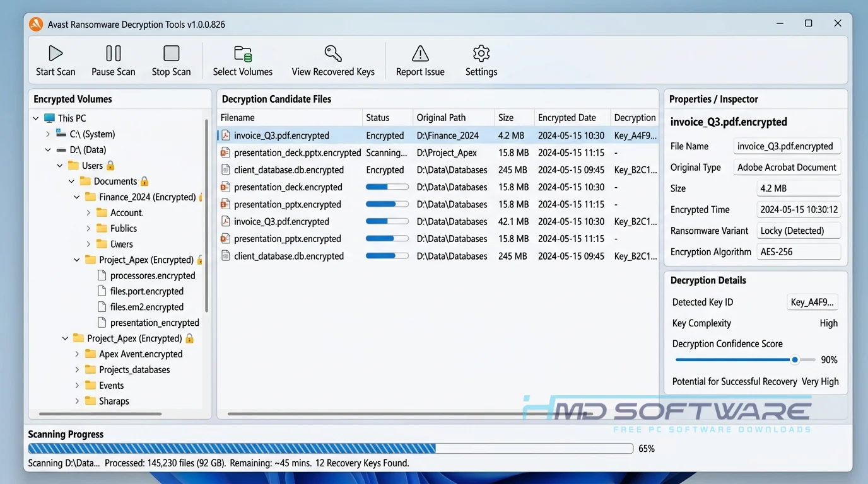Screen dimensions: 868x484
Task: Click the 42.1 MB size cell
Action: (x=513, y=222)
